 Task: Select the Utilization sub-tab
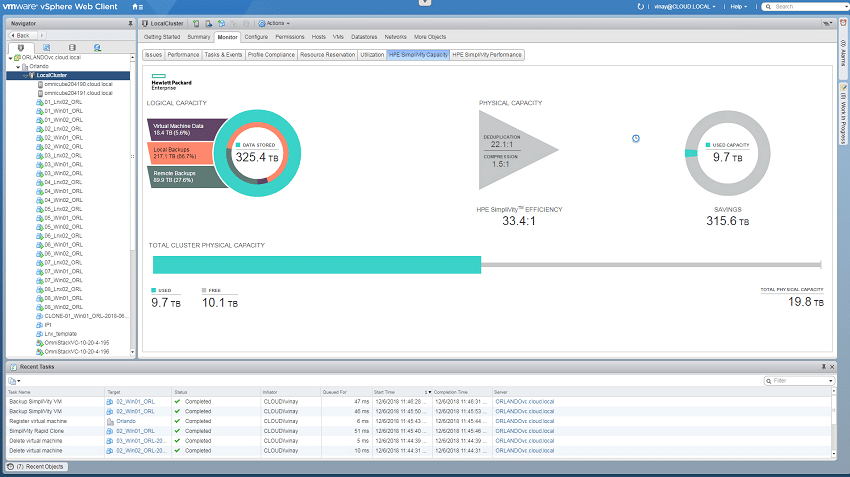[372, 55]
